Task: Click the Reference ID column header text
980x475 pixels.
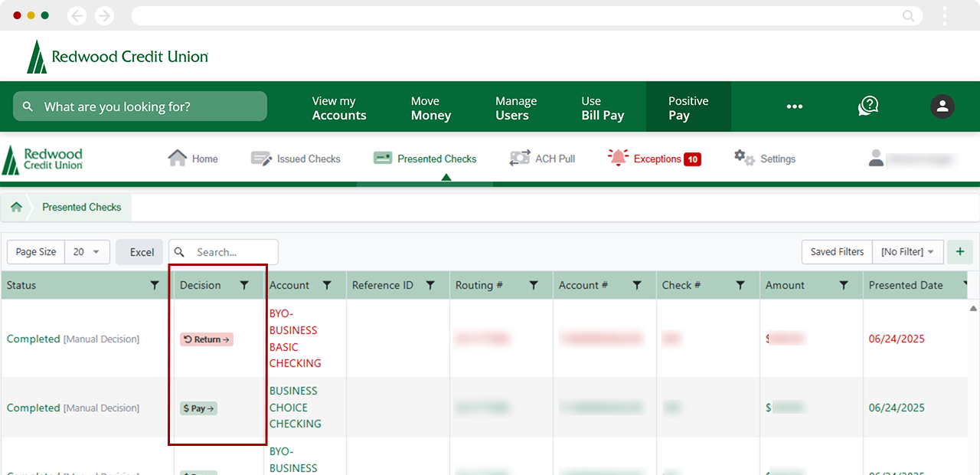Action: click(x=382, y=285)
